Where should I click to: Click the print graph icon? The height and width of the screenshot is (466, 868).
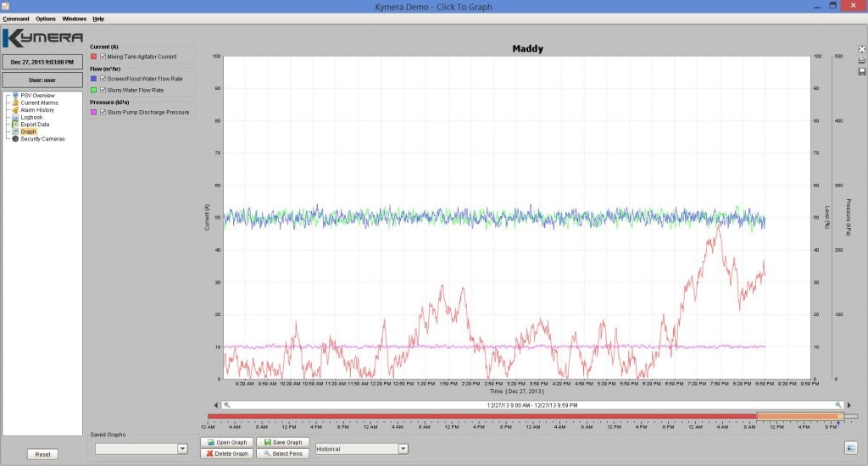tap(861, 60)
